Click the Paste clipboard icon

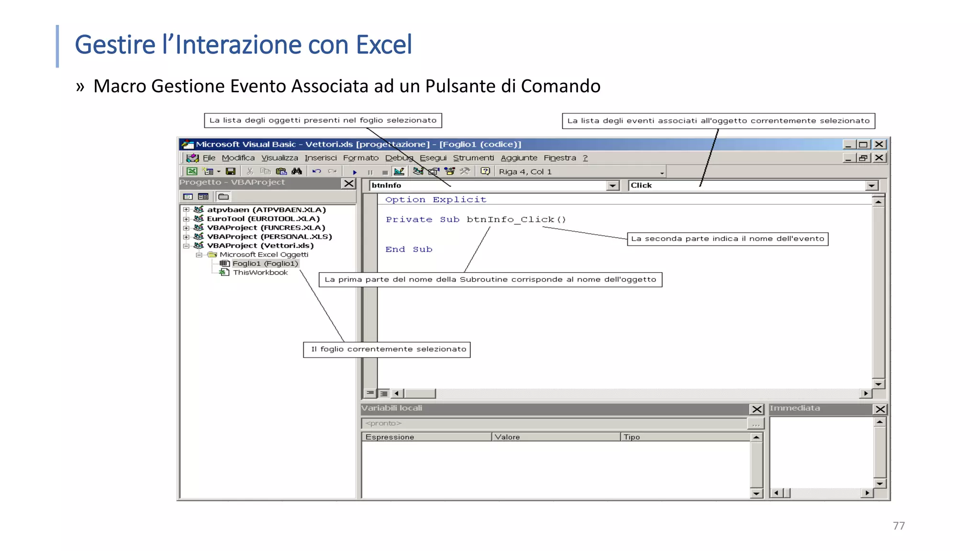coord(281,171)
